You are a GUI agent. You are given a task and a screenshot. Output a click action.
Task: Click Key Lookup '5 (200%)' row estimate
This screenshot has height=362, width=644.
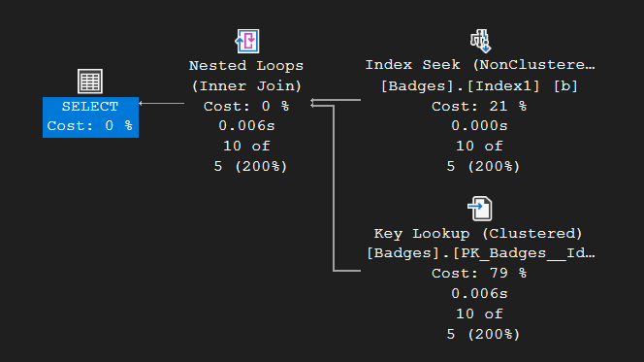point(483,334)
